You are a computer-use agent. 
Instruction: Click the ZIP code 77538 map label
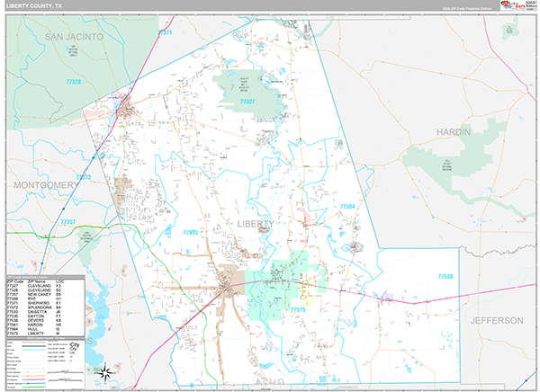tap(444, 277)
